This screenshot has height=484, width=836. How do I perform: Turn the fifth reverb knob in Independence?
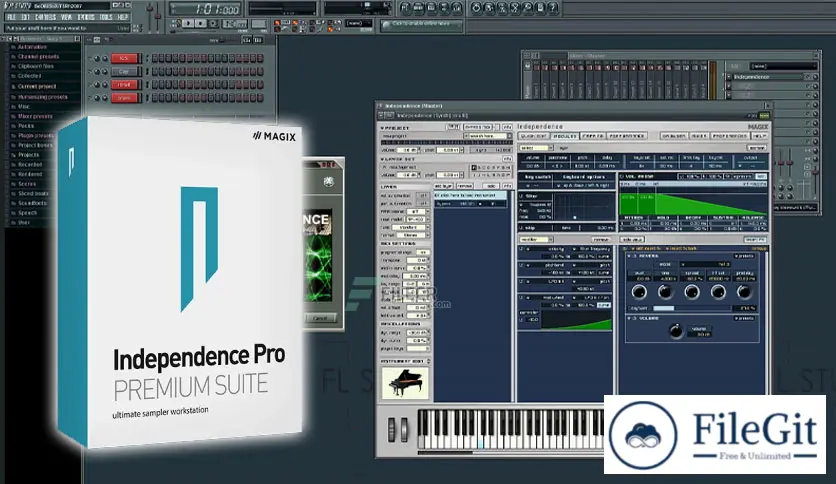tap(744, 292)
